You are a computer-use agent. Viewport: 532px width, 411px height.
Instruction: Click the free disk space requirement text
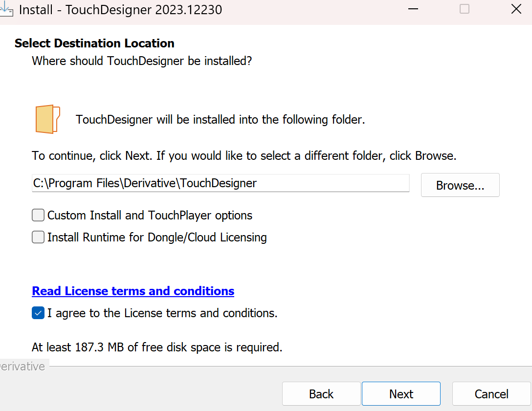[x=157, y=347]
